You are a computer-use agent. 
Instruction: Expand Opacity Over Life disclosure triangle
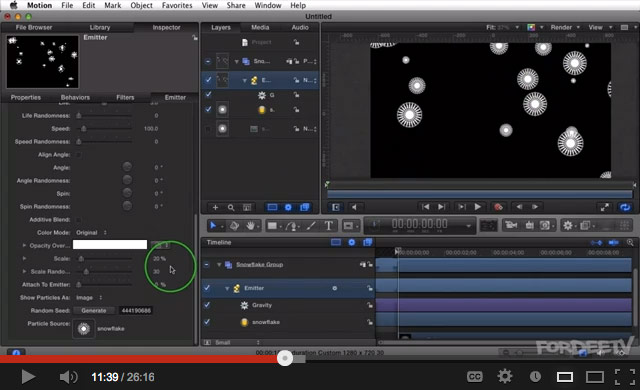click(x=24, y=246)
